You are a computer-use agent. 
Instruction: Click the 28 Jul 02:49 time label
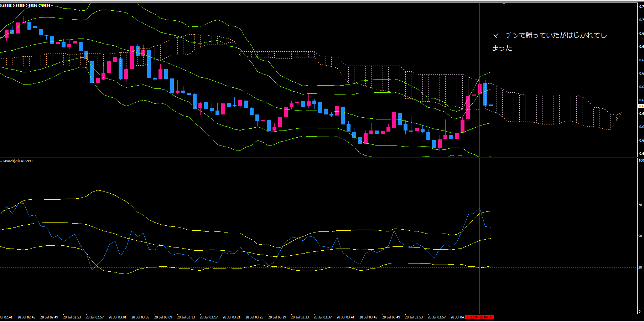(49, 317)
